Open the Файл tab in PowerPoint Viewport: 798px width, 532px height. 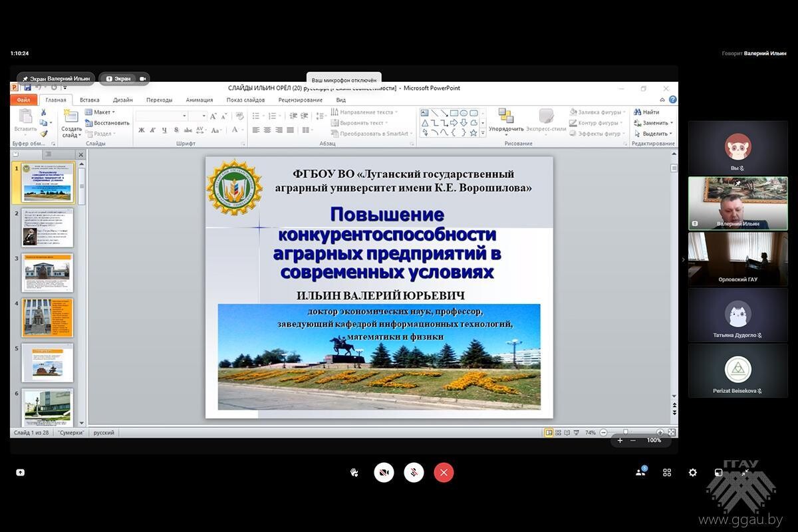pos(23,100)
